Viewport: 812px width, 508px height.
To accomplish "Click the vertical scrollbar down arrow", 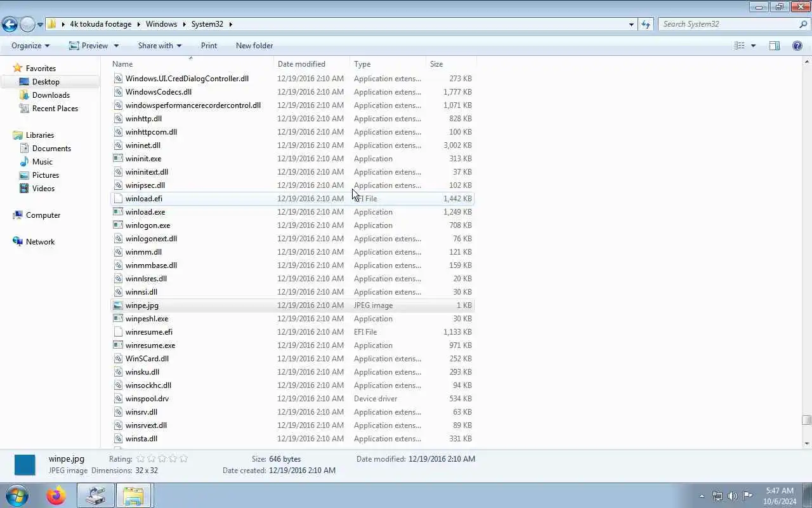I will pos(806,443).
